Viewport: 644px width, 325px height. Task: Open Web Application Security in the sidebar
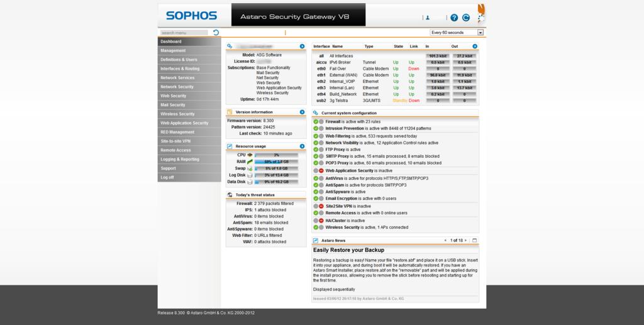pos(189,123)
